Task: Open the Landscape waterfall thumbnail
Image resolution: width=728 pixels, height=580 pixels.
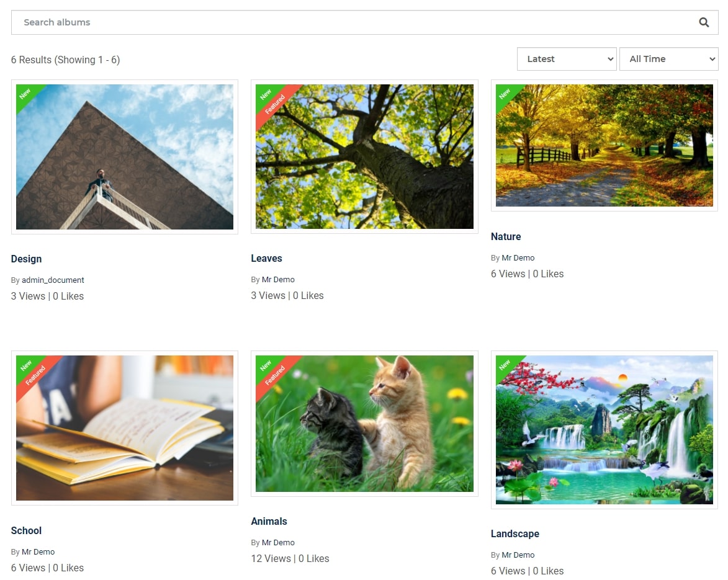Action: click(x=604, y=430)
